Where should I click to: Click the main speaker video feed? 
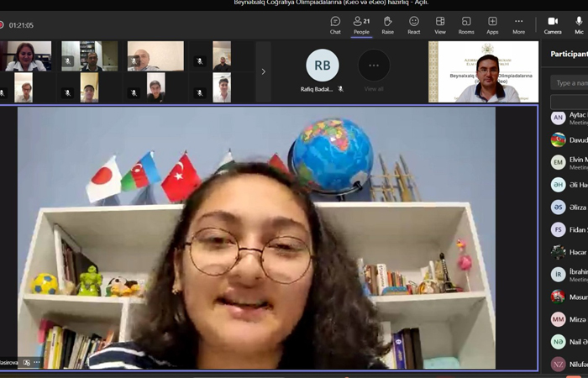pos(256,238)
